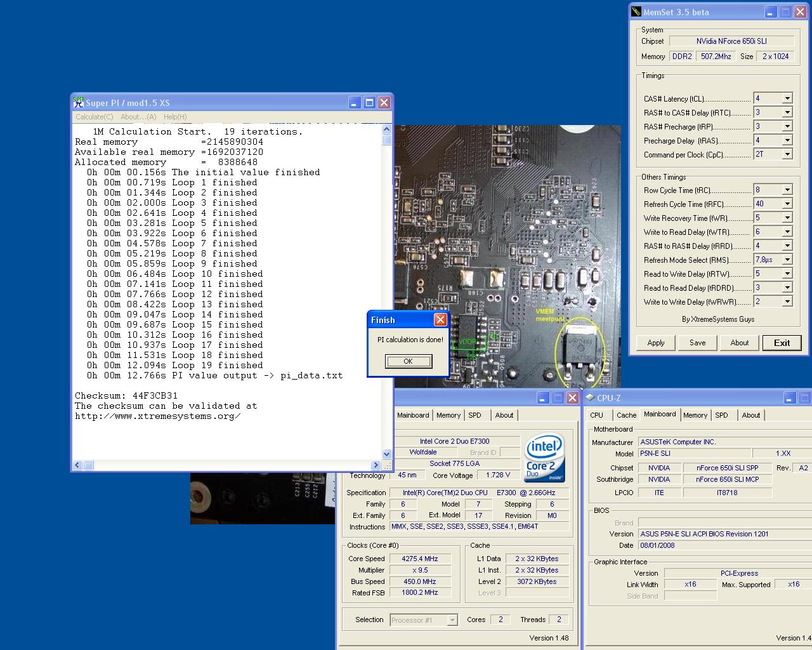Click the Intel Core 2 Duo E7300 name field
Screen dimensions: 812x650
coord(455,441)
